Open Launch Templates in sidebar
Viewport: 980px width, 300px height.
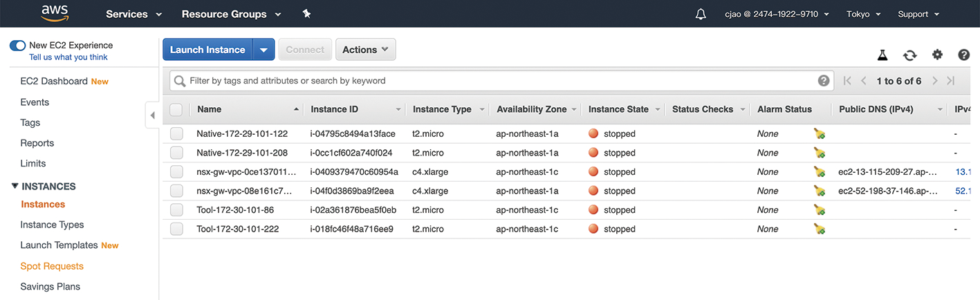(x=59, y=245)
